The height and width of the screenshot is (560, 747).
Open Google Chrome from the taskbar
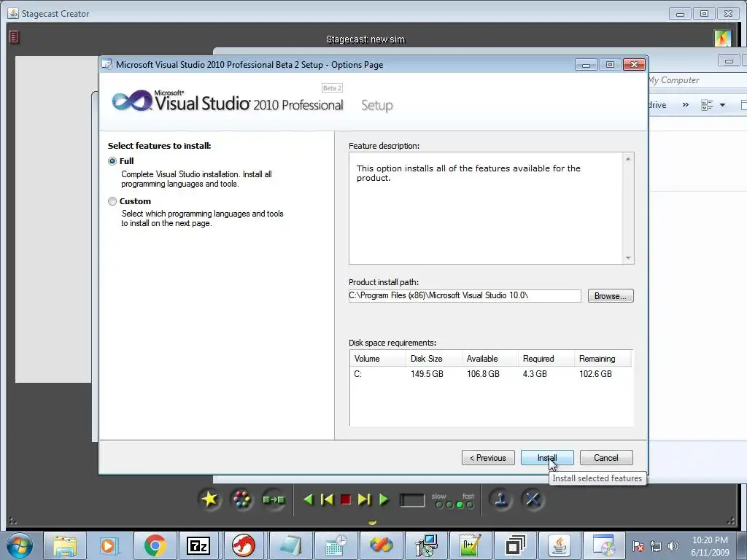155,545
